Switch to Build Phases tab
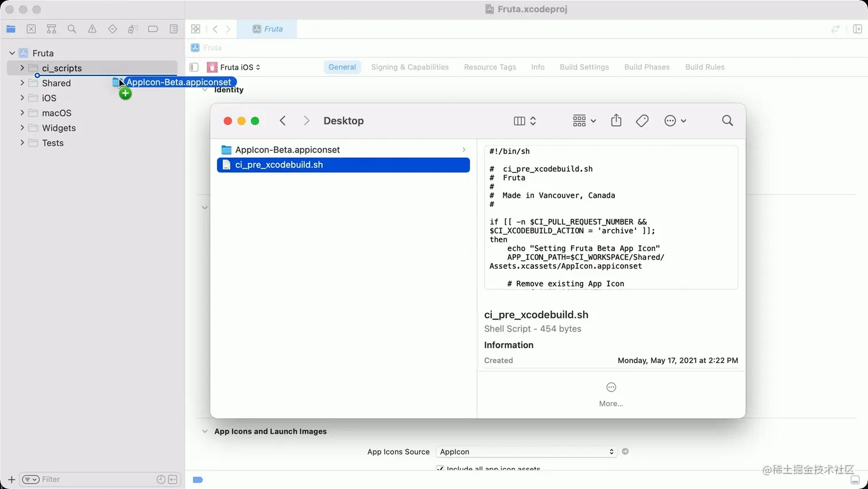 [647, 67]
